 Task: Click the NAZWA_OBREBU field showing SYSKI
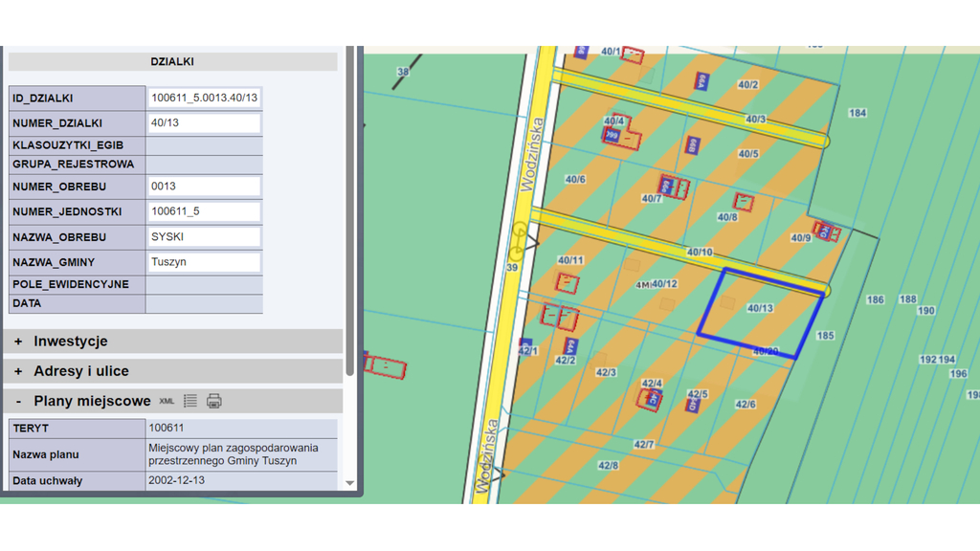click(x=205, y=236)
